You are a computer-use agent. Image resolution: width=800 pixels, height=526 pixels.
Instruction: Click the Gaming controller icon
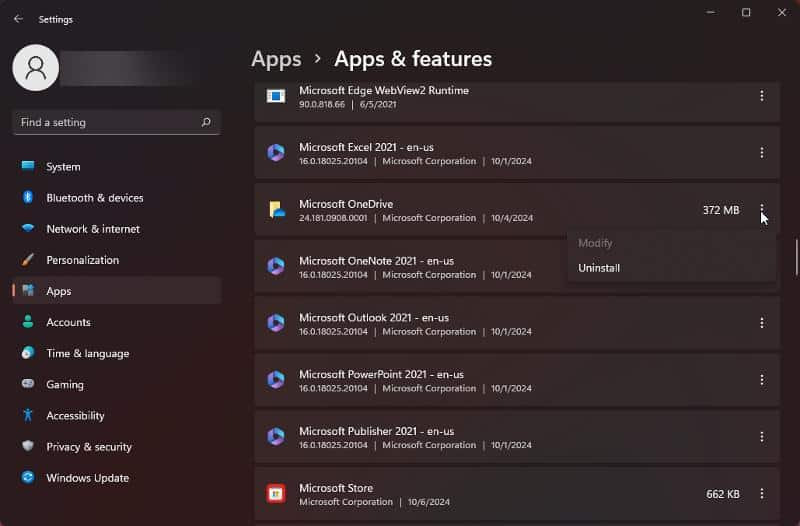pyautogui.click(x=28, y=384)
